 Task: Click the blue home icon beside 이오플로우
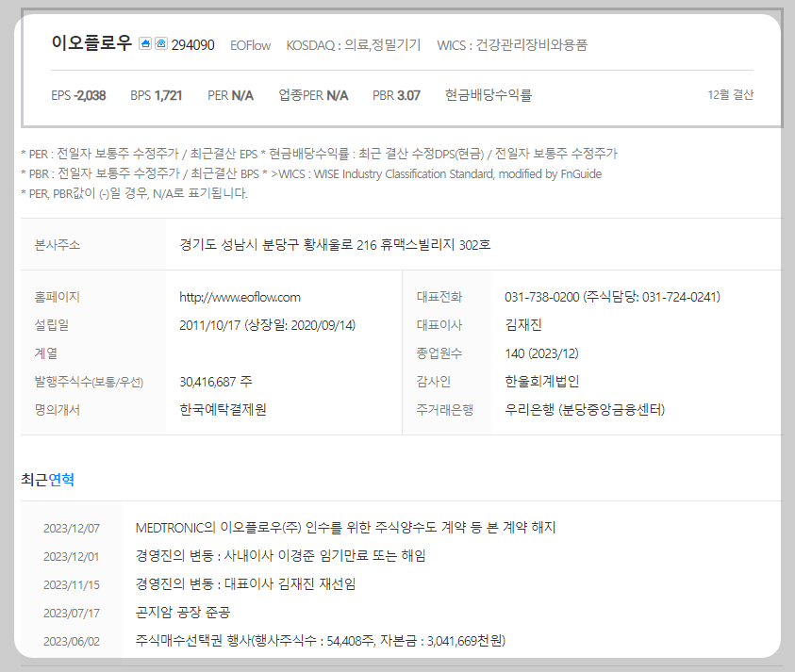pyautogui.click(x=145, y=43)
